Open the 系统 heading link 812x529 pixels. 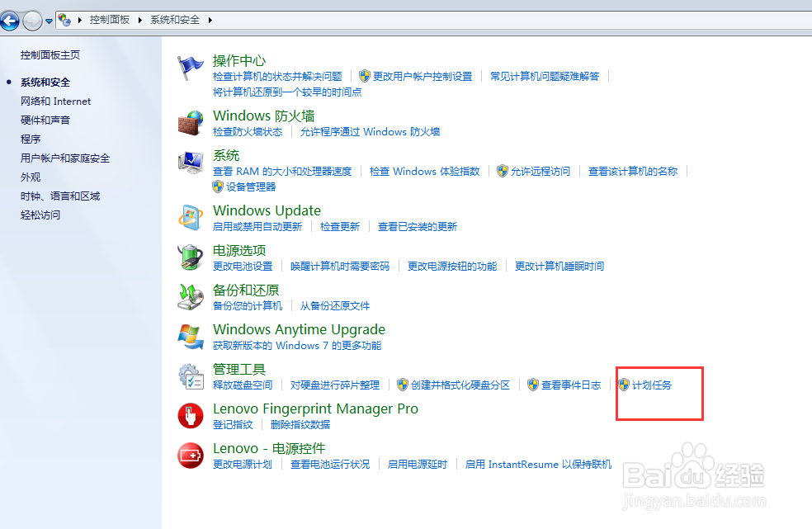tap(226, 155)
